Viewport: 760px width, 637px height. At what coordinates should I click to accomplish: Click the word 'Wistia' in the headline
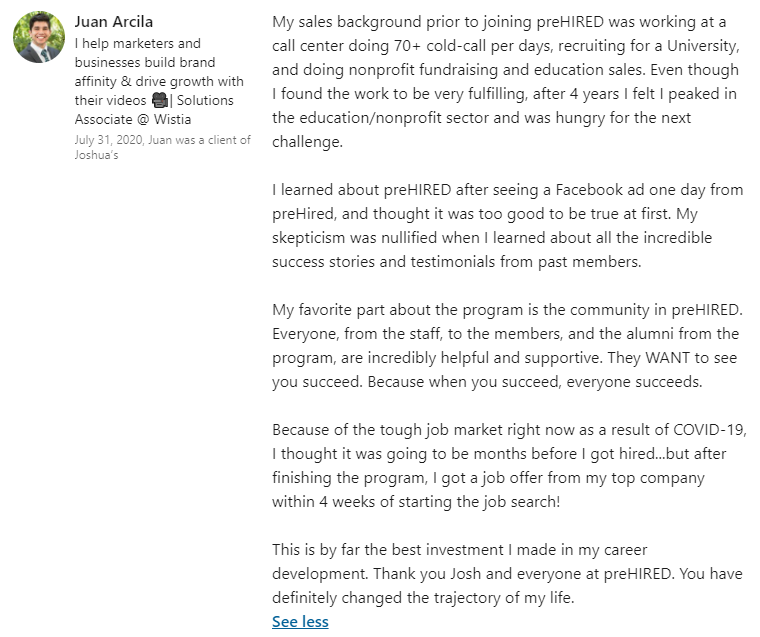coord(201,118)
